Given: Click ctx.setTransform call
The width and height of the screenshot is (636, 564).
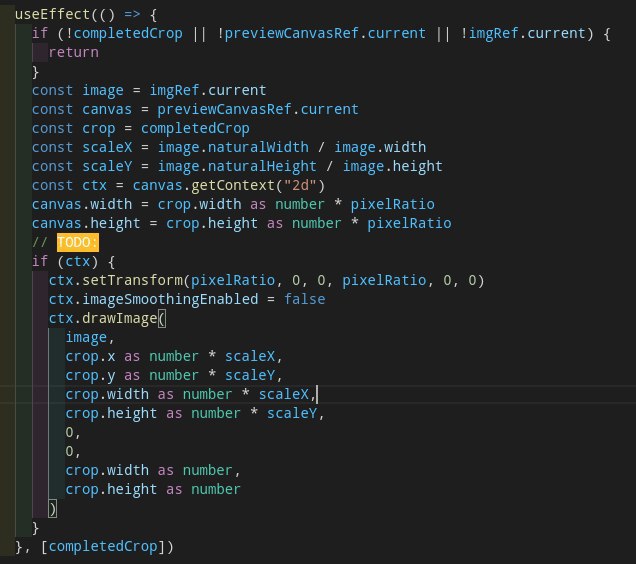Looking at the screenshot, I should (266, 280).
